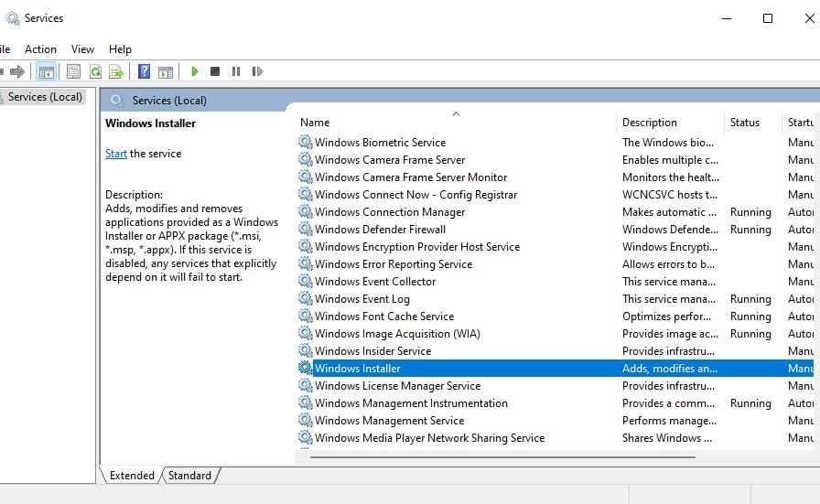
Task: Select Windows Camera Frame Server Monitor row
Action: (x=411, y=177)
